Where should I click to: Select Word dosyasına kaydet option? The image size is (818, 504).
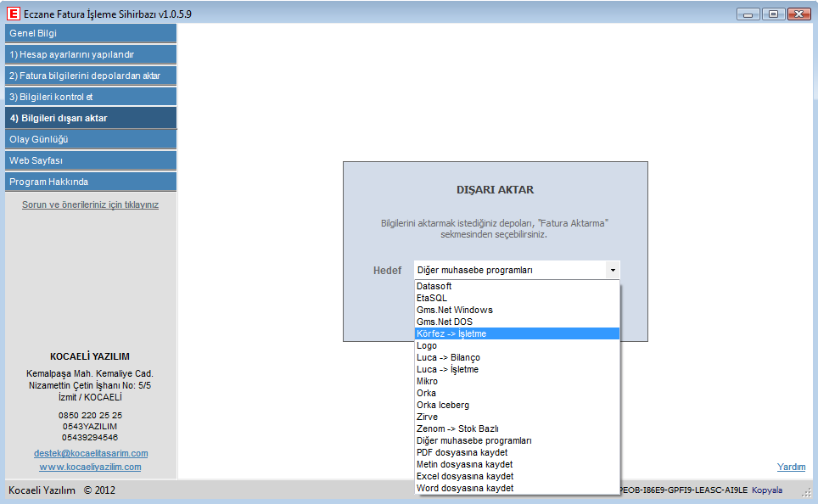pyautogui.click(x=517, y=489)
